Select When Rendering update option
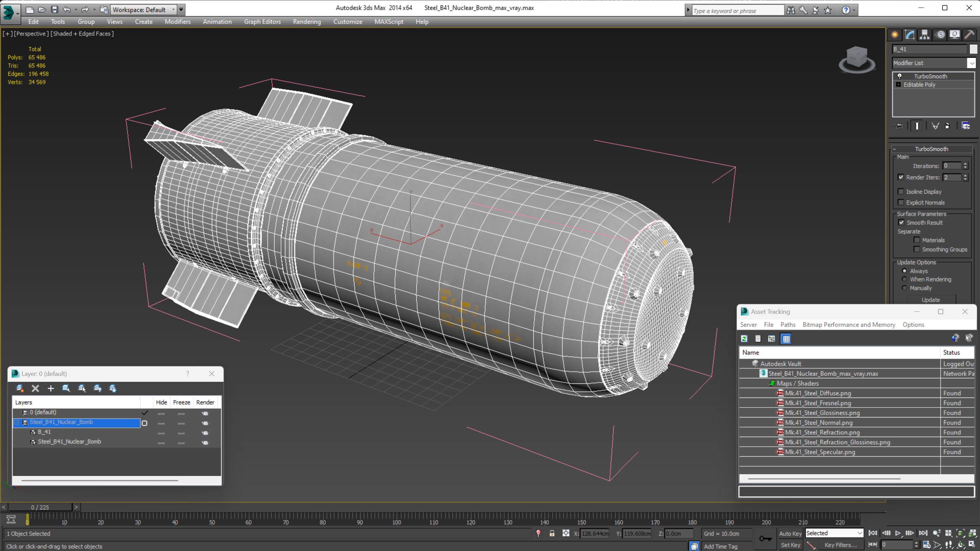Image resolution: width=980 pixels, height=551 pixels. click(904, 279)
